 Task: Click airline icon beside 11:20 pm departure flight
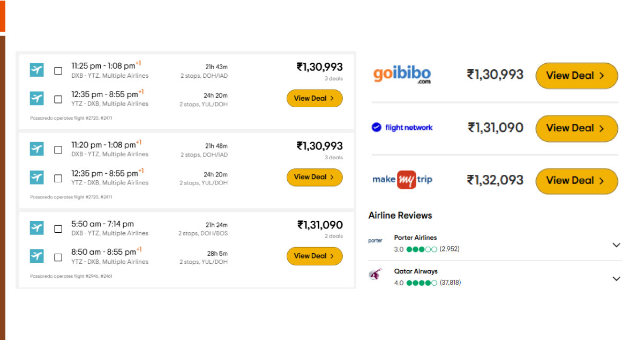(x=36, y=149)
